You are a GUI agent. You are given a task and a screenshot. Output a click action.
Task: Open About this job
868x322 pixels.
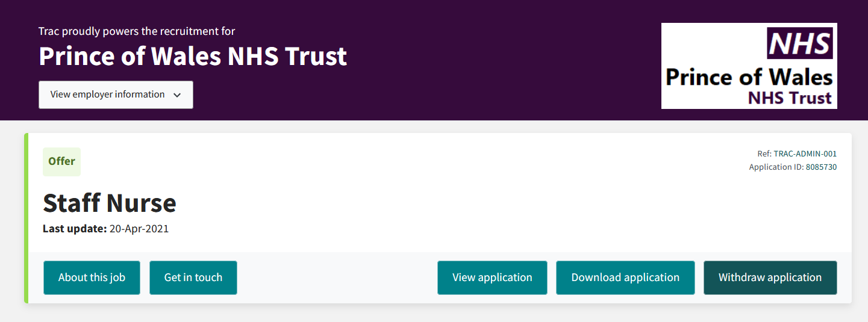[92, 277]
